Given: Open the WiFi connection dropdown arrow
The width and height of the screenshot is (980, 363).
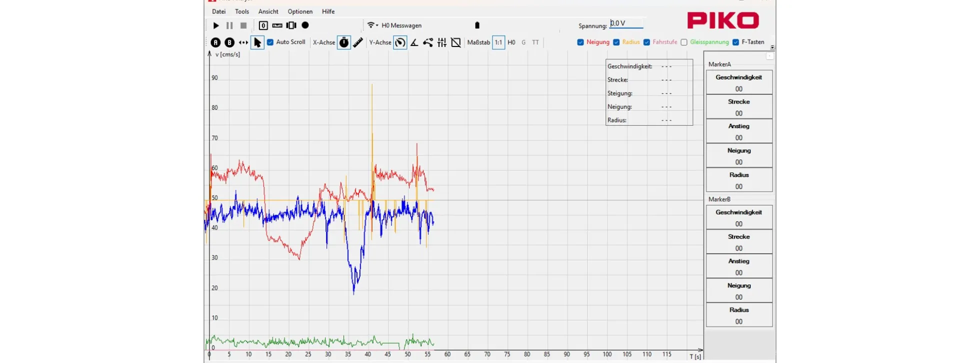Looking at the screenshot, I should tap(377, 25).
